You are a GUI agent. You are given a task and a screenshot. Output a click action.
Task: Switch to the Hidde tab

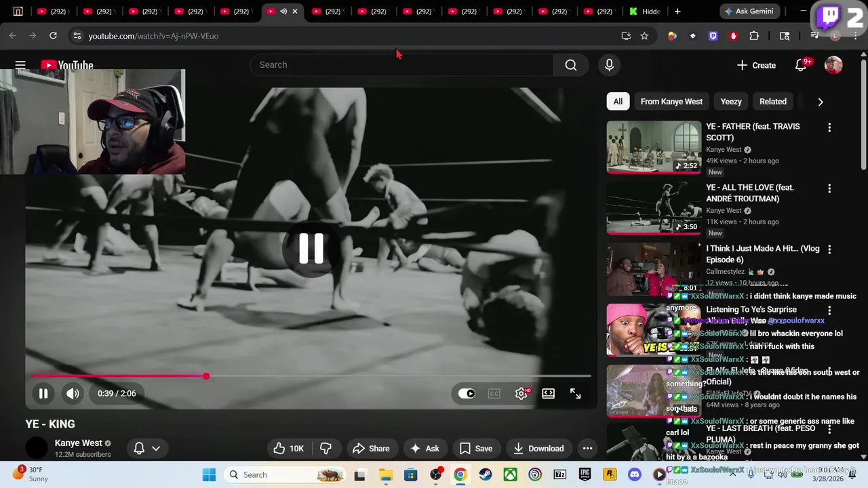click(x=643, y=12)
